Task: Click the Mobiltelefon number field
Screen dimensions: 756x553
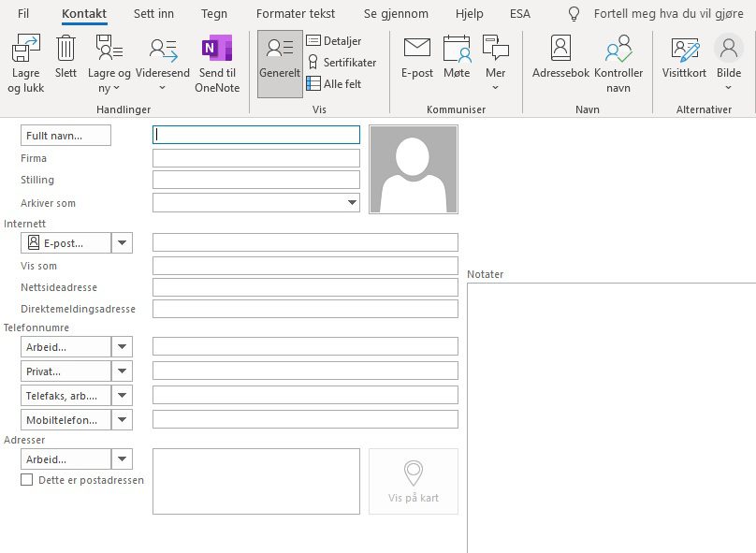Action: [x=305, y=419]
